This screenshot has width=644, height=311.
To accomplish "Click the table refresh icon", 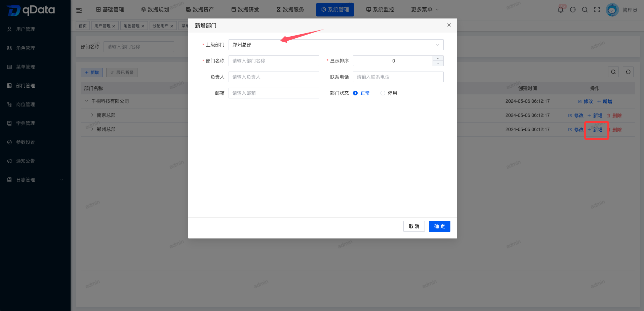I will tap(628, 72).
